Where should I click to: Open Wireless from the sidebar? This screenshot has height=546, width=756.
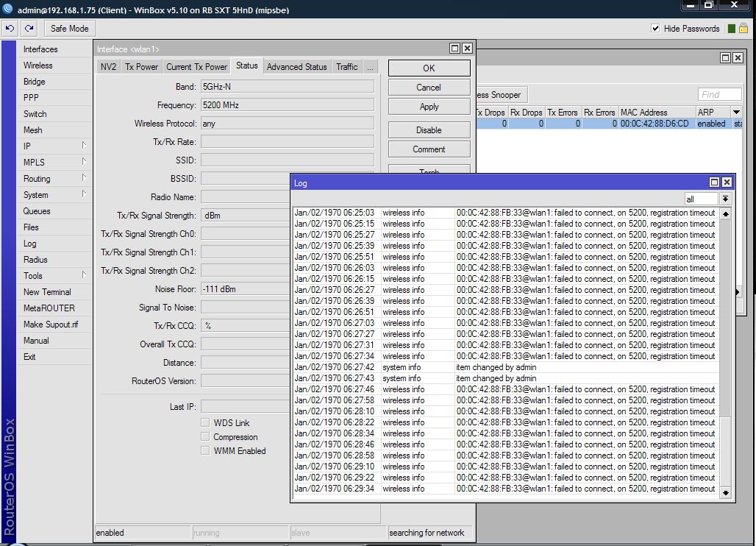[54, 65]
